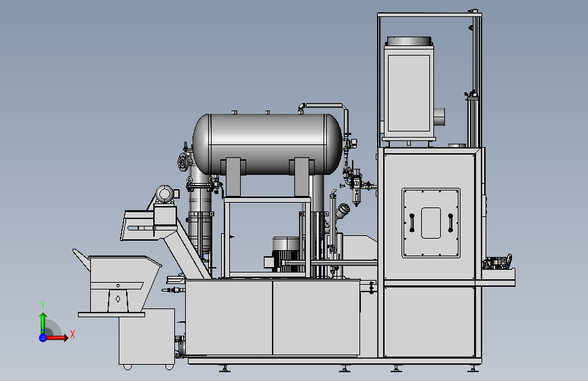Select the round outlet port on collector side
The height and width of the screenshot is (381, 588).
439,117
